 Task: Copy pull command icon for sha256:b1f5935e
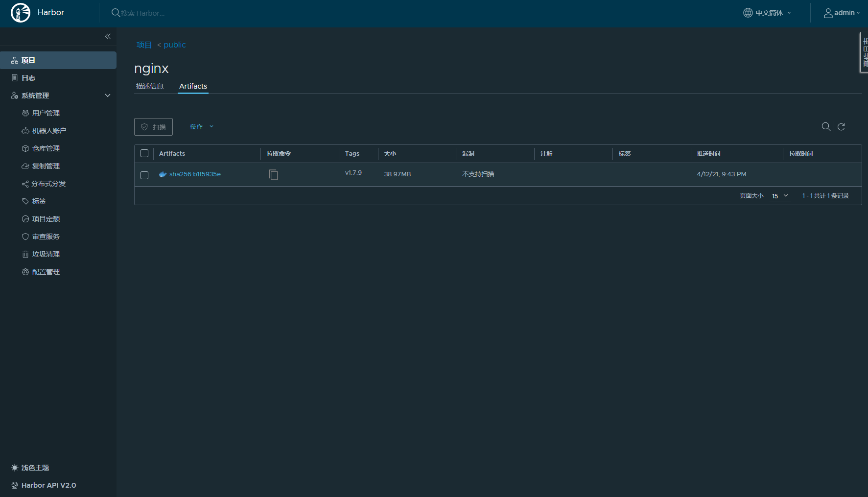pyautogui.click(x=274, y=174)
